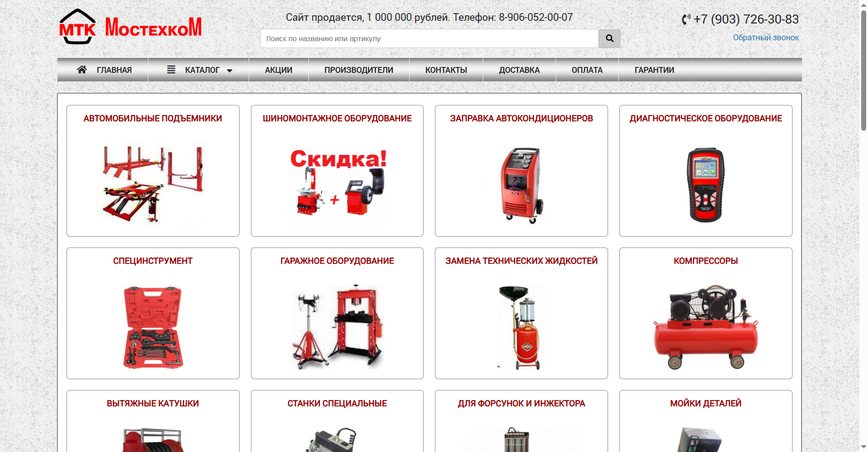Open the diagnostic scanner device image
868x452 pixels.
click(x=705, y=185)
